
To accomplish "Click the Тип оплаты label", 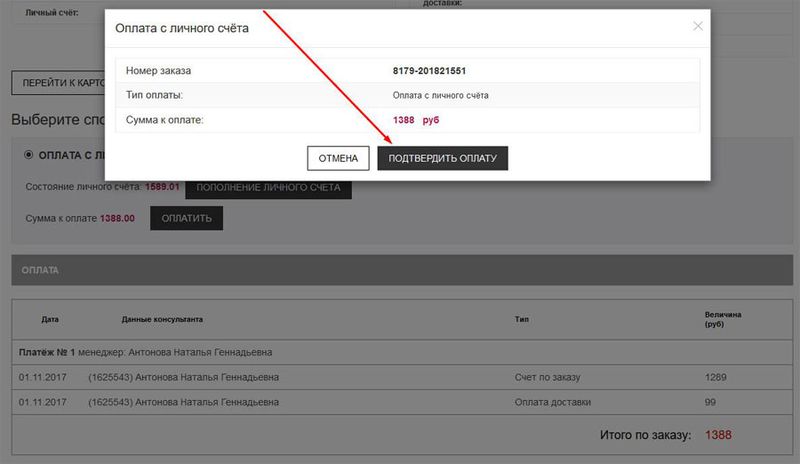I will (x=154, y=95).
